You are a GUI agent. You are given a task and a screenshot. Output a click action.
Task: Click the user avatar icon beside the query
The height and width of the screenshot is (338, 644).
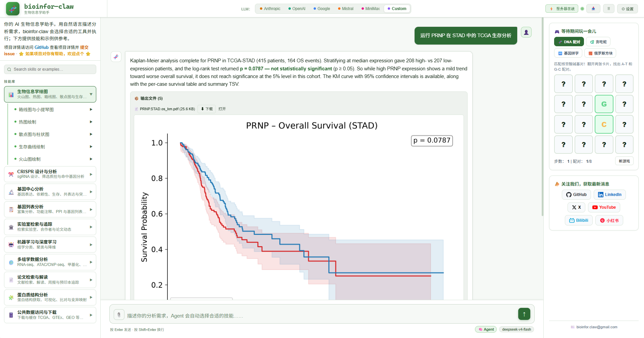point(526,32)
